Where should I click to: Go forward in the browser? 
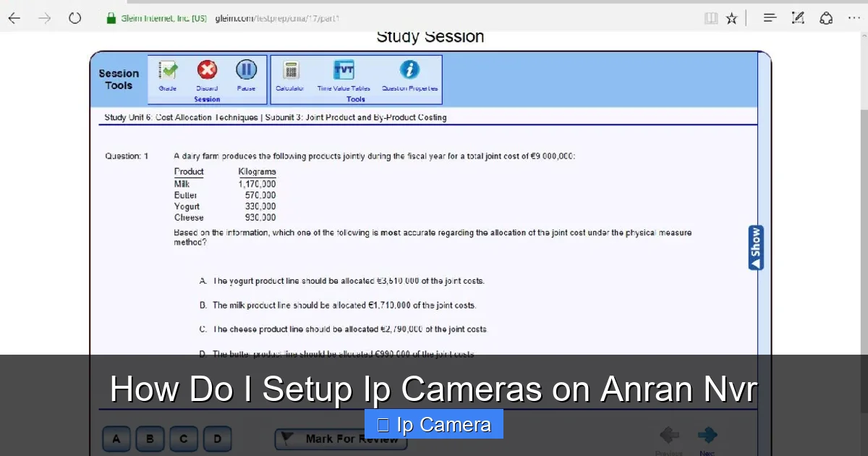click(x=45, y=18)
